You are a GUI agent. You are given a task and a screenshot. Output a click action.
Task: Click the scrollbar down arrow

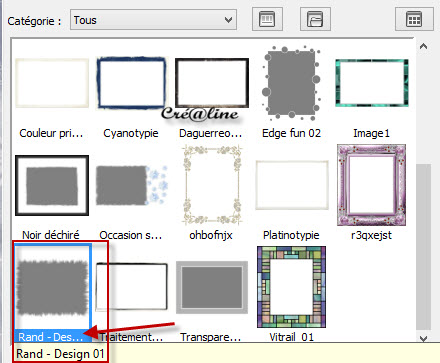tap(423, 338)
